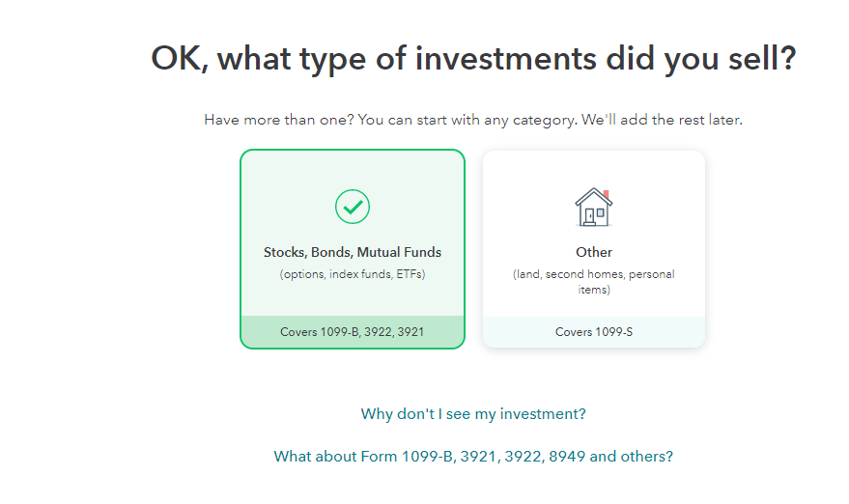
Task: Click the "Covers 1099-B, 3922, 3921" footer
Action: (353, 332)
